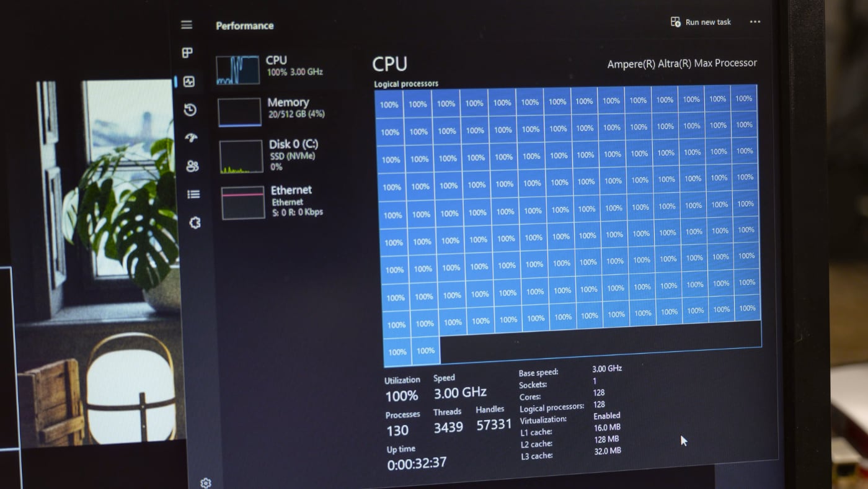Click the S: 0 R: 0 Kbps text
This screenshot has width=868, height=489.
[x=298, y=212]
